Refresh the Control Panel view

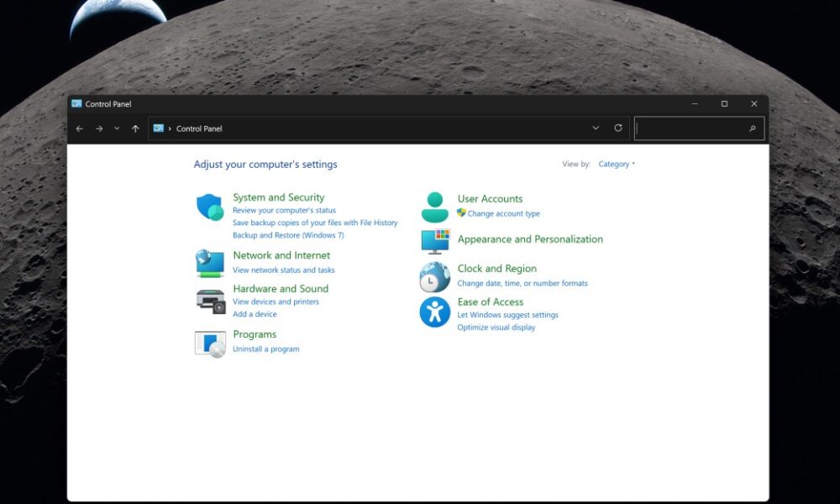[x=618, y=128]
